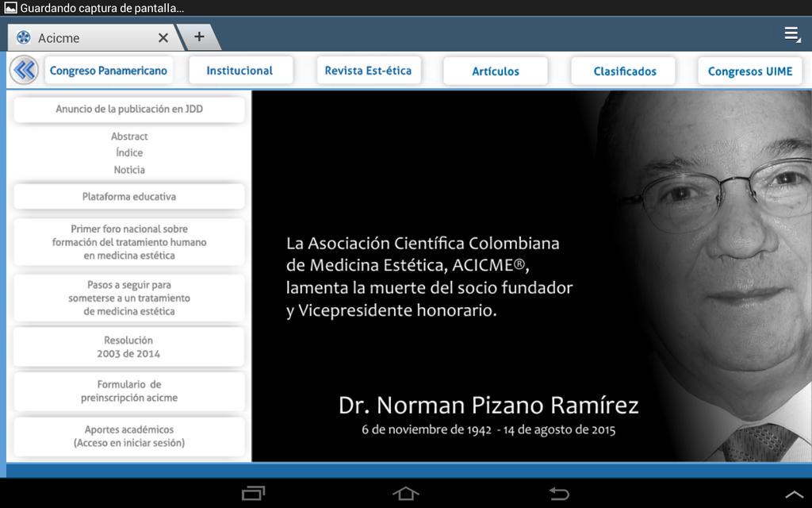Open the Institucional menu

pyautogui.click(x=241, y=71)
